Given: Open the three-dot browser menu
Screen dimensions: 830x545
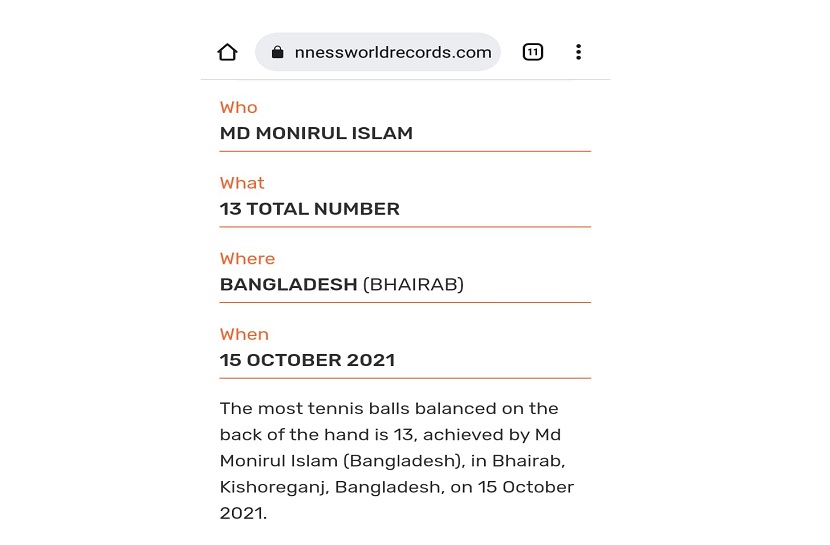Looking at the screenshot, I should 578,52.
